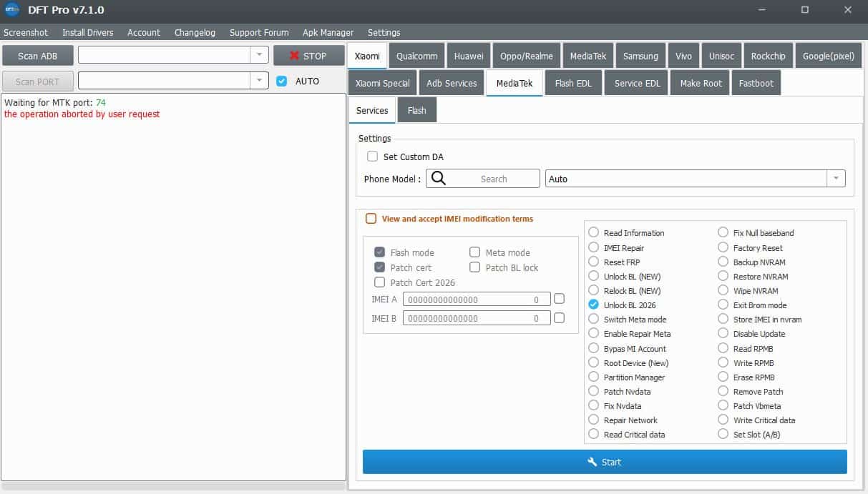Switch to the Huawei brand tab

469,56
